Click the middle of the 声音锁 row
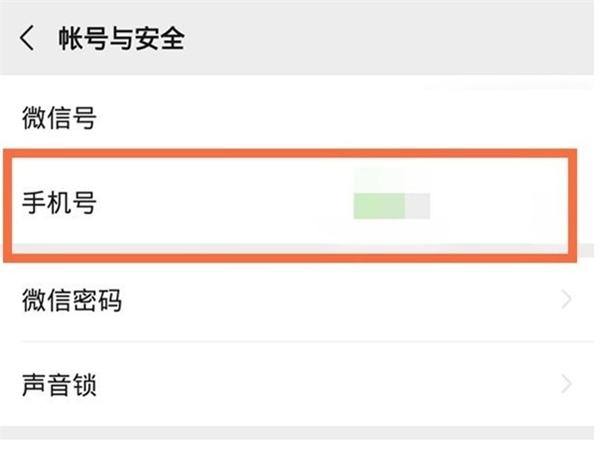Image resolution: width=600 pixels, height=450 pixels. (300, 384)
